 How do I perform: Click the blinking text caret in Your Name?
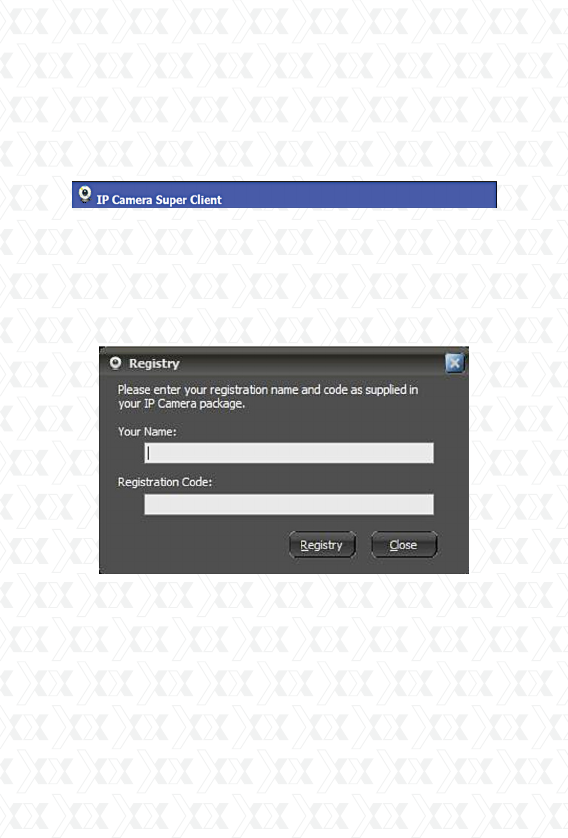tap(148, 453)
